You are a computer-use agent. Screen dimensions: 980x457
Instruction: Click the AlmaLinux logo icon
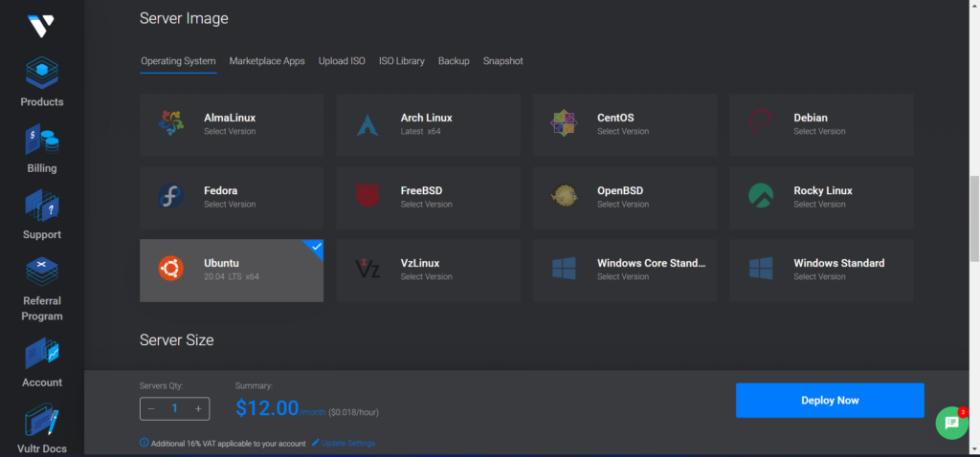coord(170,123)
